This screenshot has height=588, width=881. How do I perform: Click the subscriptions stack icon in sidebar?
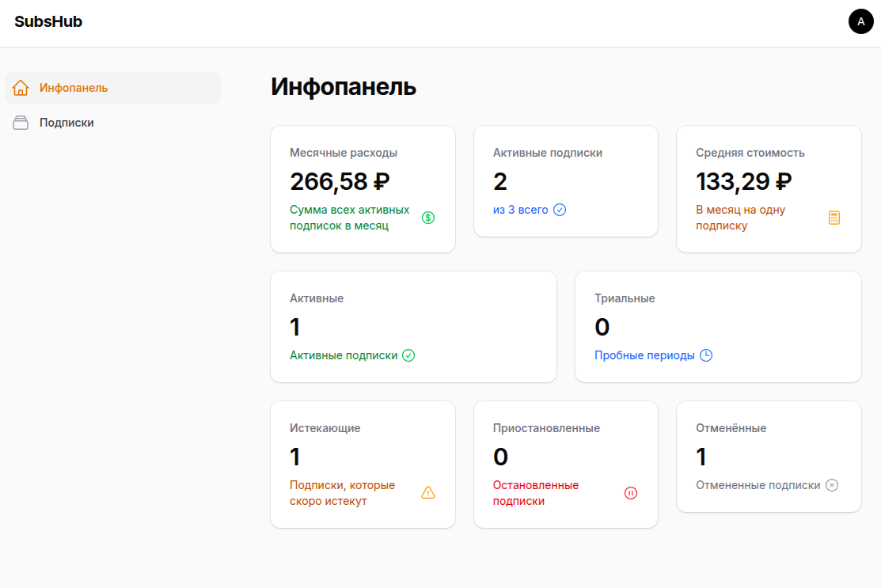21,123
